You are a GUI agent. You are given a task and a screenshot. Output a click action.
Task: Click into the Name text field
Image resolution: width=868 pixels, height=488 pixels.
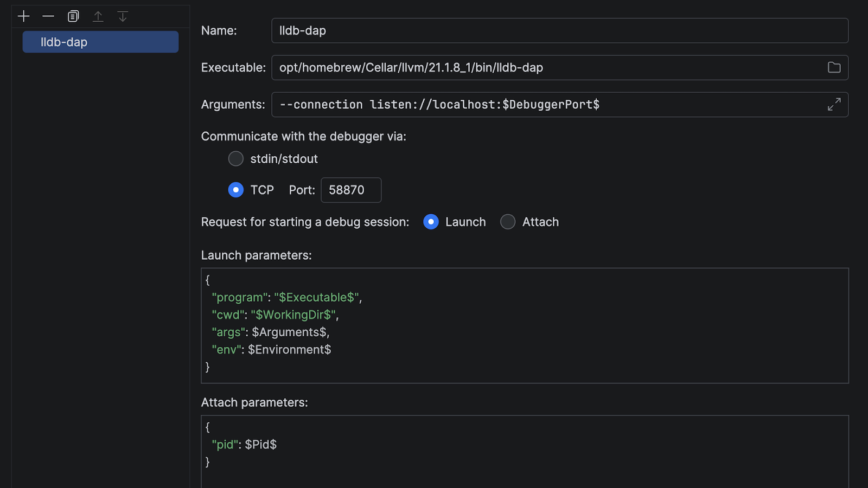tap(559, 30)
